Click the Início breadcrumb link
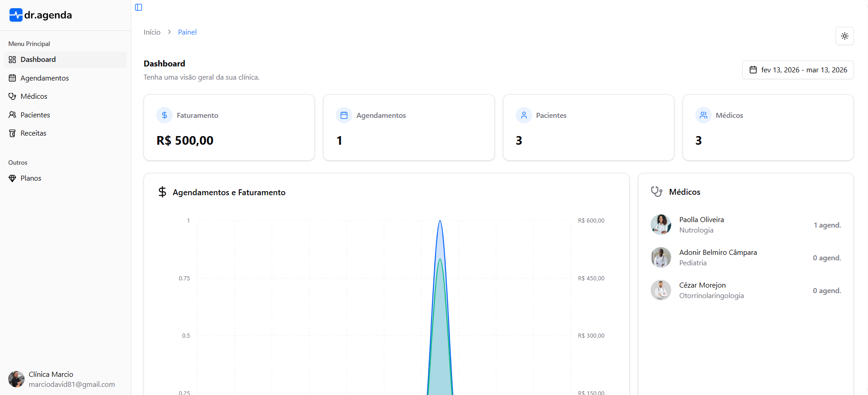 click(152, 32)
